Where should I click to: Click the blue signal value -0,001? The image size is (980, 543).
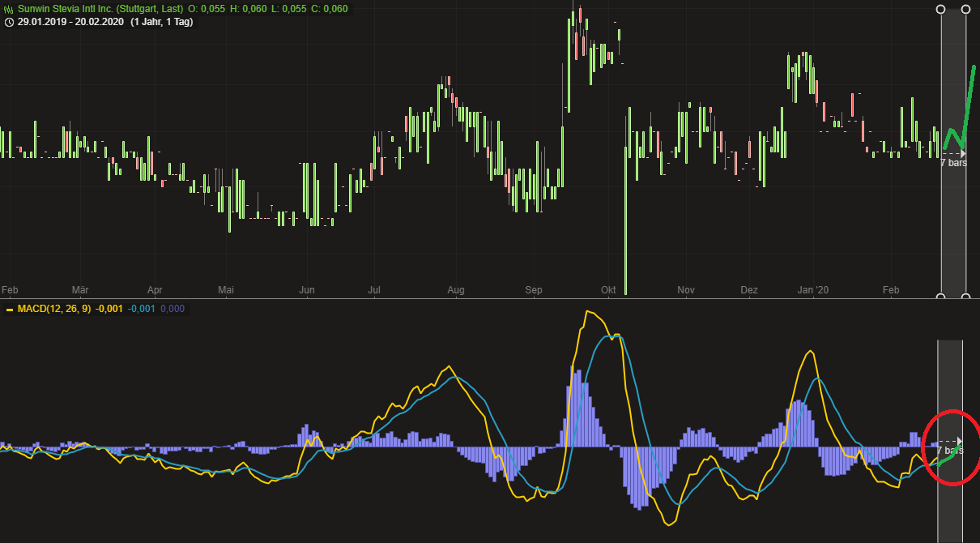(x=142, y=309)
